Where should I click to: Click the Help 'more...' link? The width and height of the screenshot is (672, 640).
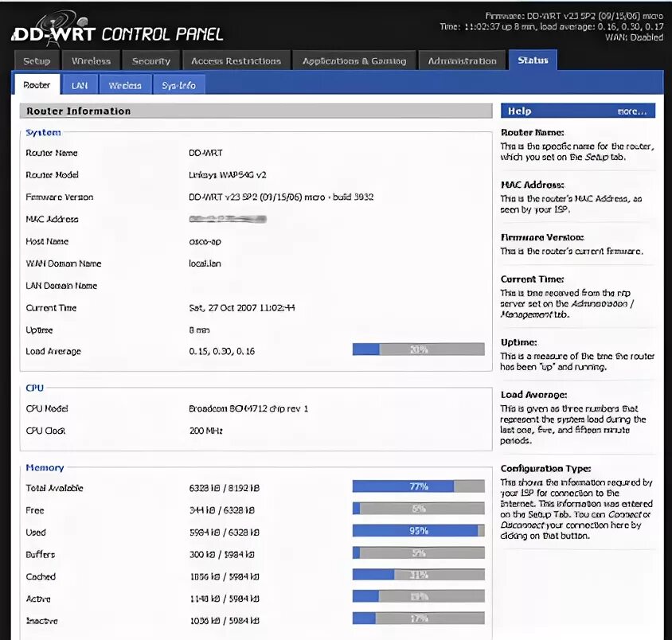631,111
